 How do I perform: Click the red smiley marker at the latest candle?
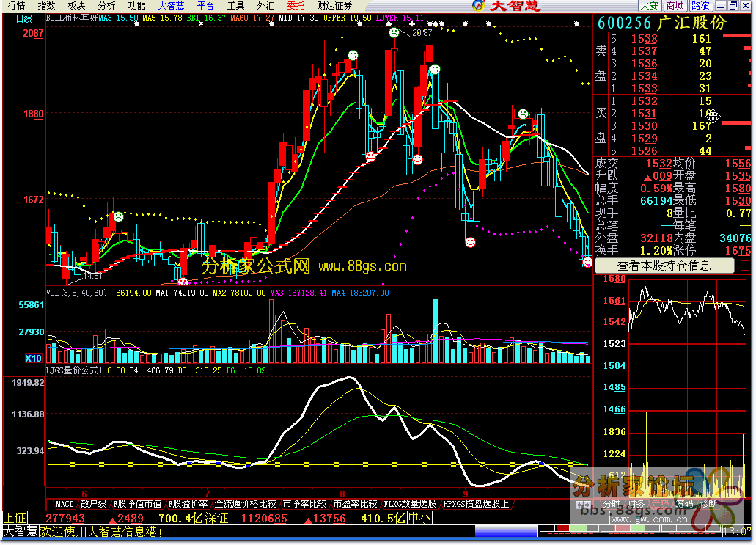[x=587, y=263]
